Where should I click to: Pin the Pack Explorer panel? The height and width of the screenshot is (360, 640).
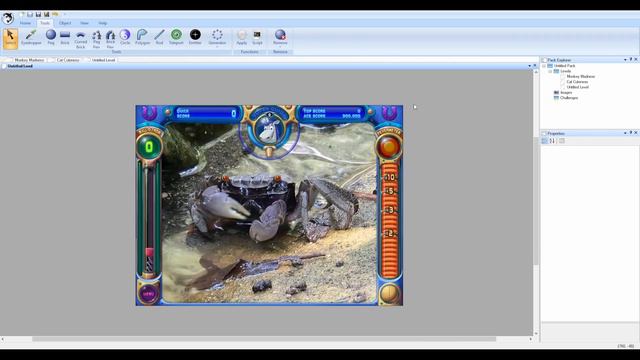tap(631, 60)
